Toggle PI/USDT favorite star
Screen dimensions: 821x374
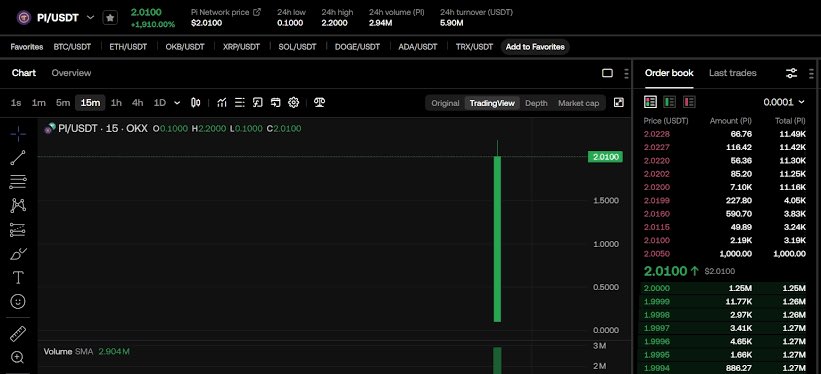tap(110, 17)
